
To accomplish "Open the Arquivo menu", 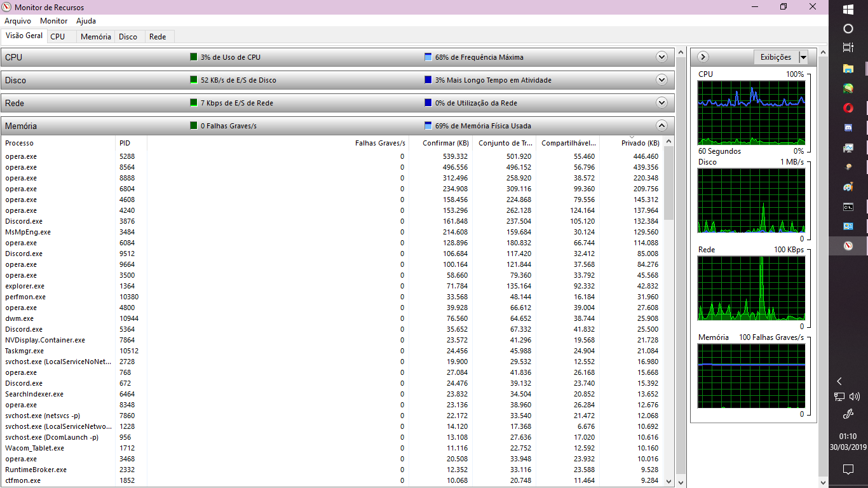I will [18, 21].
